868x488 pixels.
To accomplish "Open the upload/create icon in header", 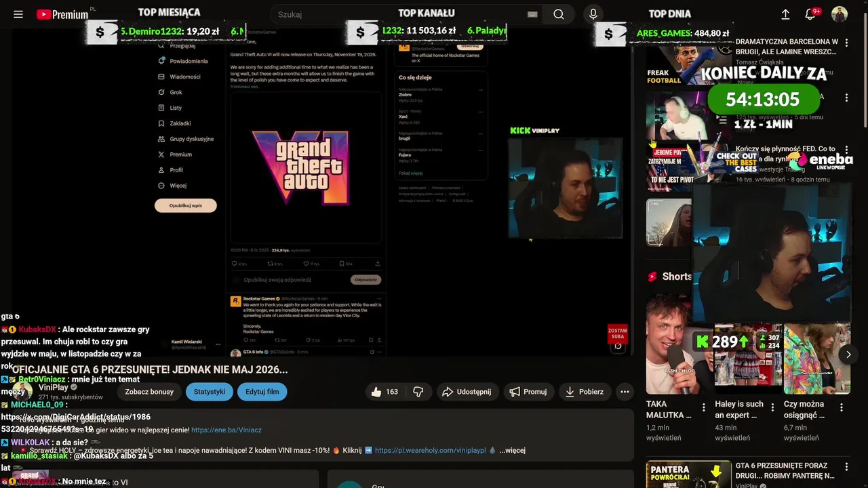I will (x=785, y=14).
